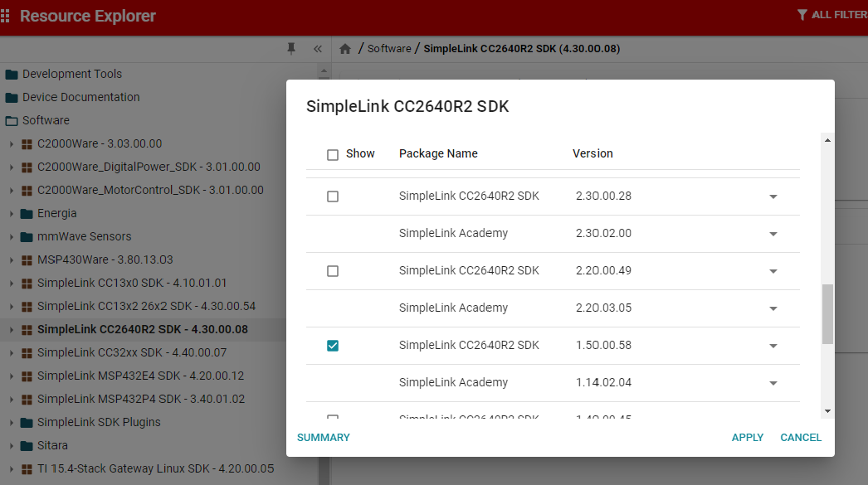This screenshot has height=485, width=868.
Task: Click the SimpleLink CC2640R2 SDK breadcrumb
Action: point(521,49)
